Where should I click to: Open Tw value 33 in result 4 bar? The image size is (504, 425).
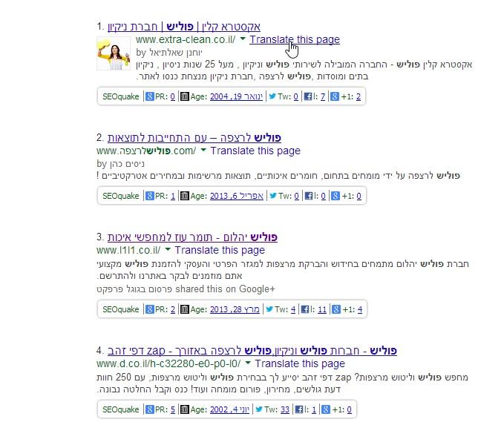click(x=285, y=409)
